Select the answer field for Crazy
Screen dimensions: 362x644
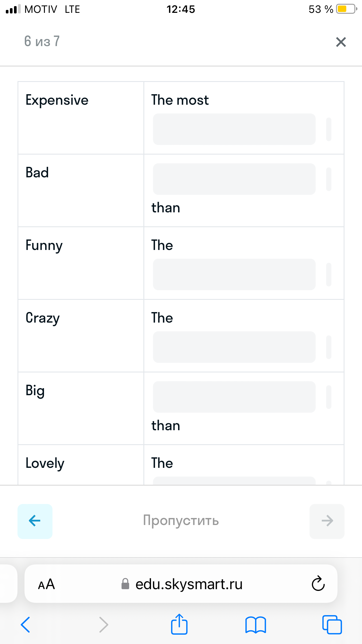234,347
